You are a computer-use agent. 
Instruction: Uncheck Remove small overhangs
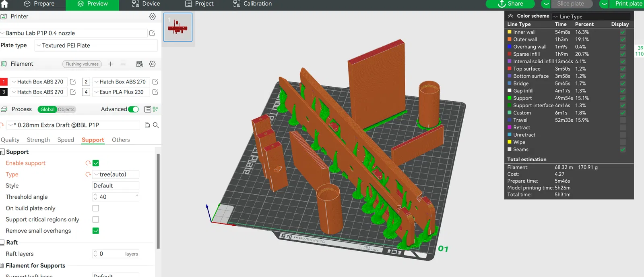[96, 231]
